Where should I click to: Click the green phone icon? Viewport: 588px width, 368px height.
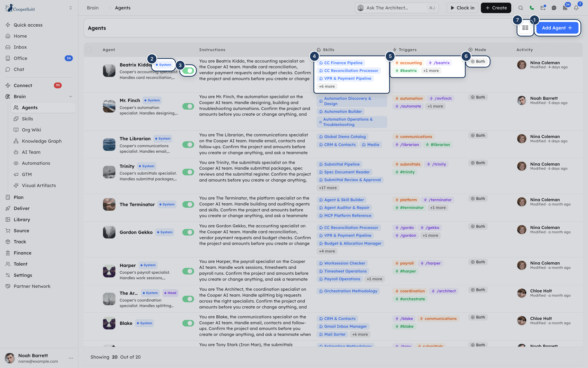click(532, 8)
